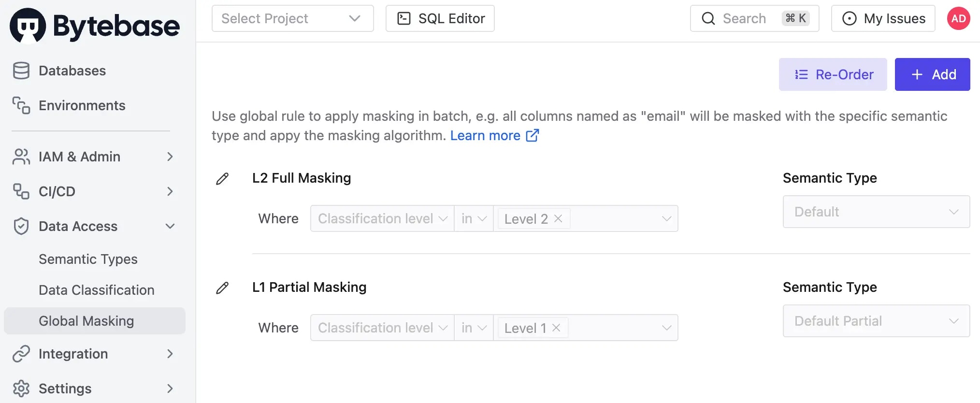Open the SQL Editor

pos(440,18)
